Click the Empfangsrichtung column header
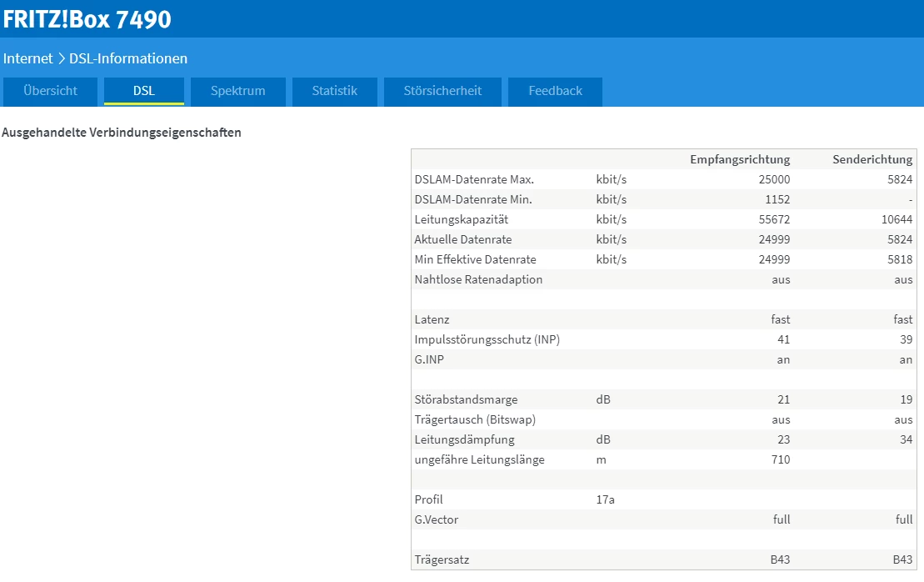Viewport: 924px width, 582px height. coord(739,159)
